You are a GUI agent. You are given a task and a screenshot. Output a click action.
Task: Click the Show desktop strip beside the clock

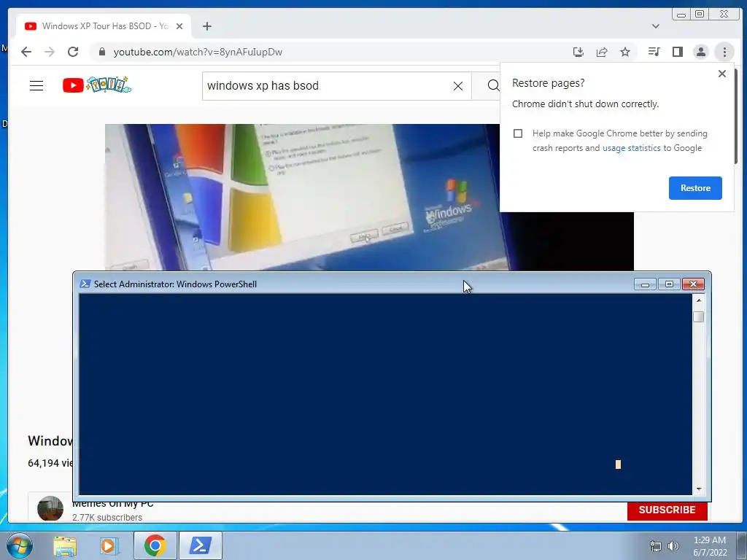(742, 545)
